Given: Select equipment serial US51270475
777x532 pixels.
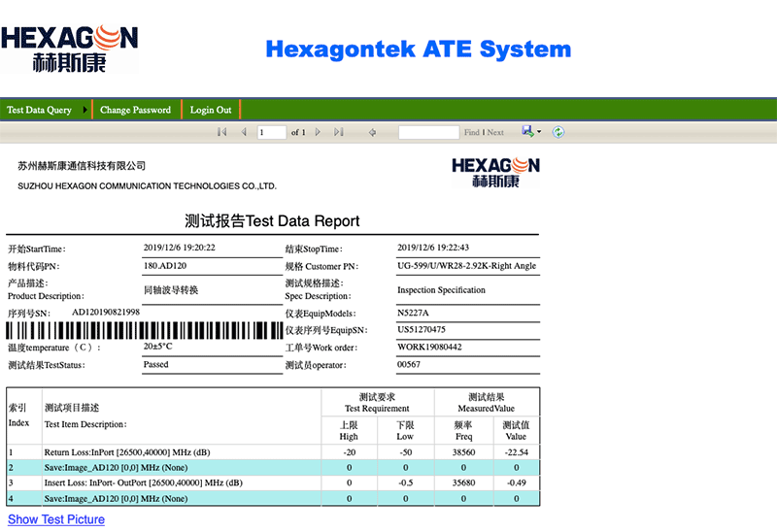Looking at the screenshot, I should pos(422,329).
